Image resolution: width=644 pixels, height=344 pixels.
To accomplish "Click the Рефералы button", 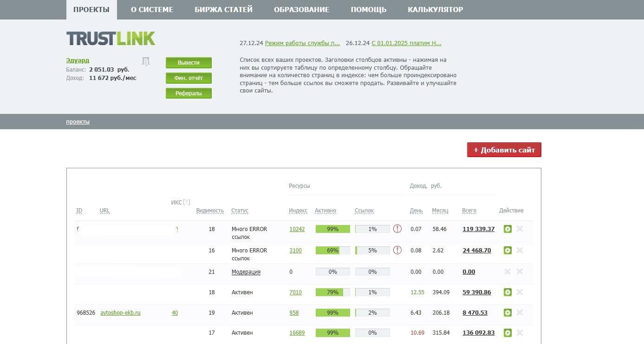I will click(x=189, y=93).
